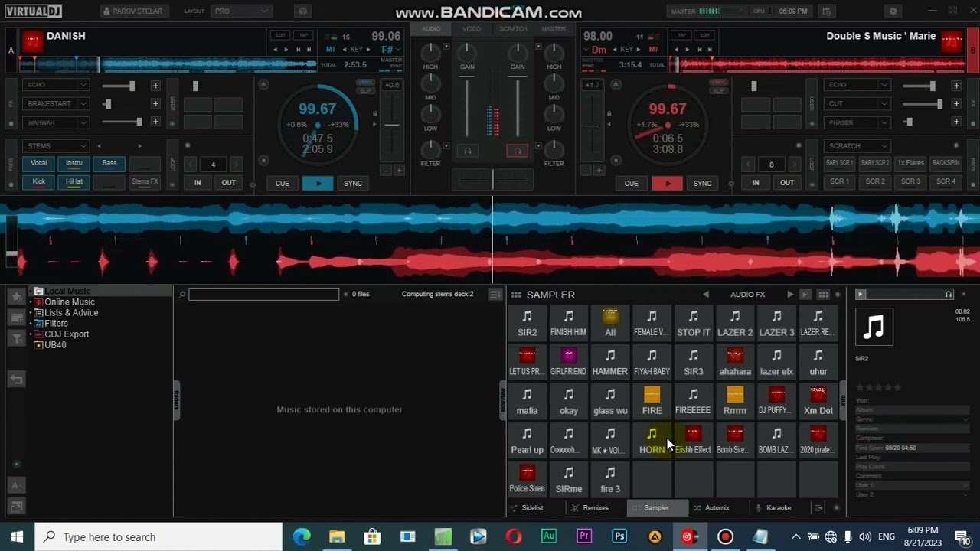Switch mixer to MASTER tab
Image resolution: width=980 pixels, height=551 pixels.
pyautogui.click(x=554, y=29)
